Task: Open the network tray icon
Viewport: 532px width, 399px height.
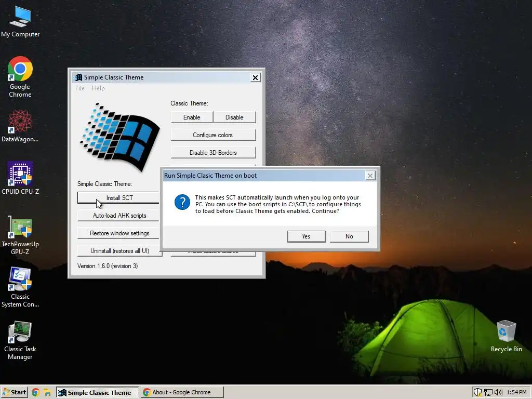Action: coord(488,393)
